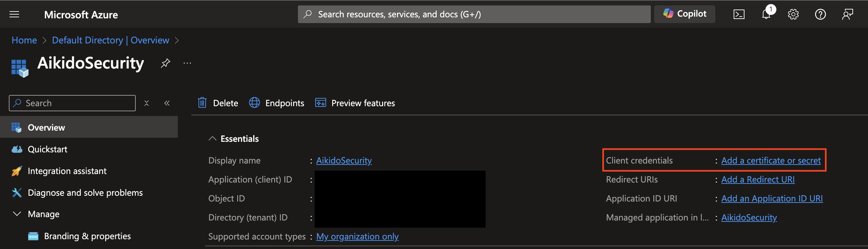This screenshot has width=868, height=249.
Task: Click the Diagnose wrench icon
Action: pyautogui.click(x=17, y=193)
